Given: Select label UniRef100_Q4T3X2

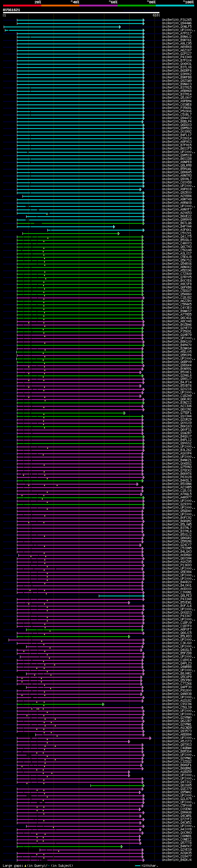Looking at the screenshot, I should click(x=177, y=782).
